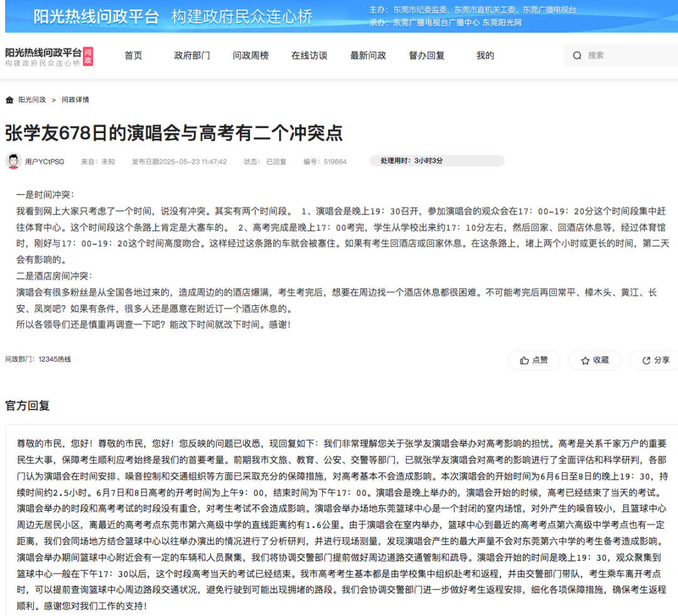This screenshot has width=678, height=616.
Task: Click the 二是酒店房间冲突: line
Action: [x=55, y=276]
